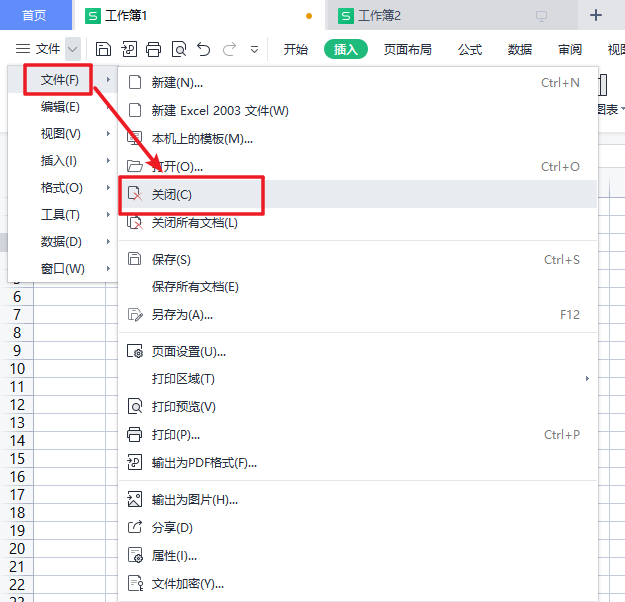Open the 开始 ribbon tab

pos(295,49)
